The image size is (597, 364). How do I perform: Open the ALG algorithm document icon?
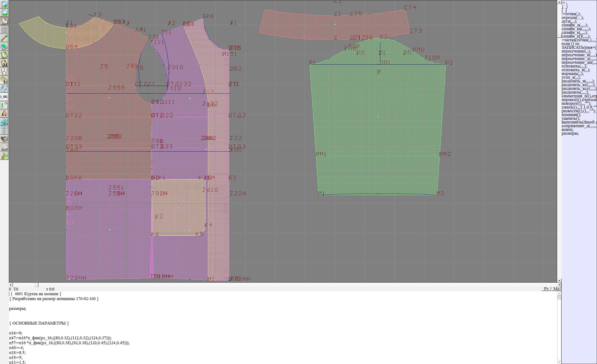click(x=4, y=147)
